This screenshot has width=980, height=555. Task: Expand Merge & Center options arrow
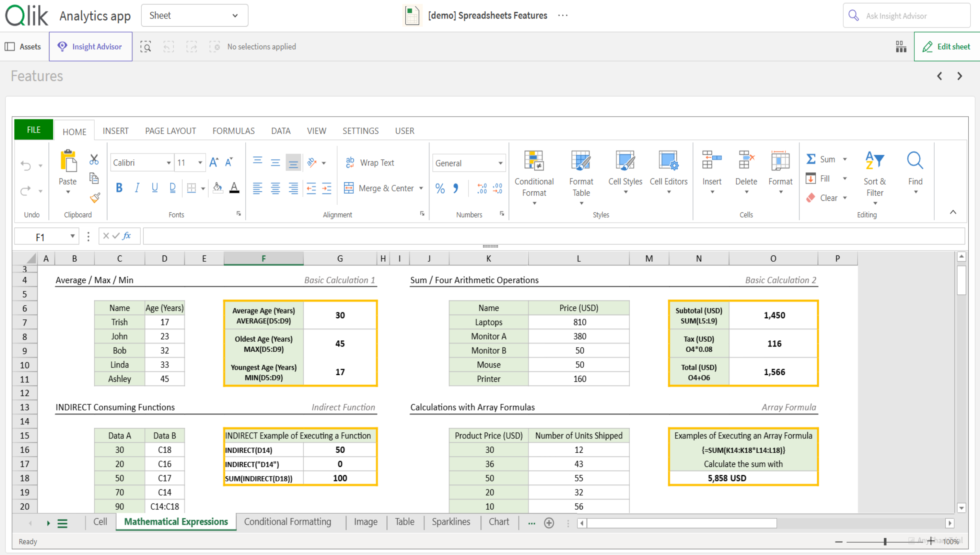click(421, 188)
